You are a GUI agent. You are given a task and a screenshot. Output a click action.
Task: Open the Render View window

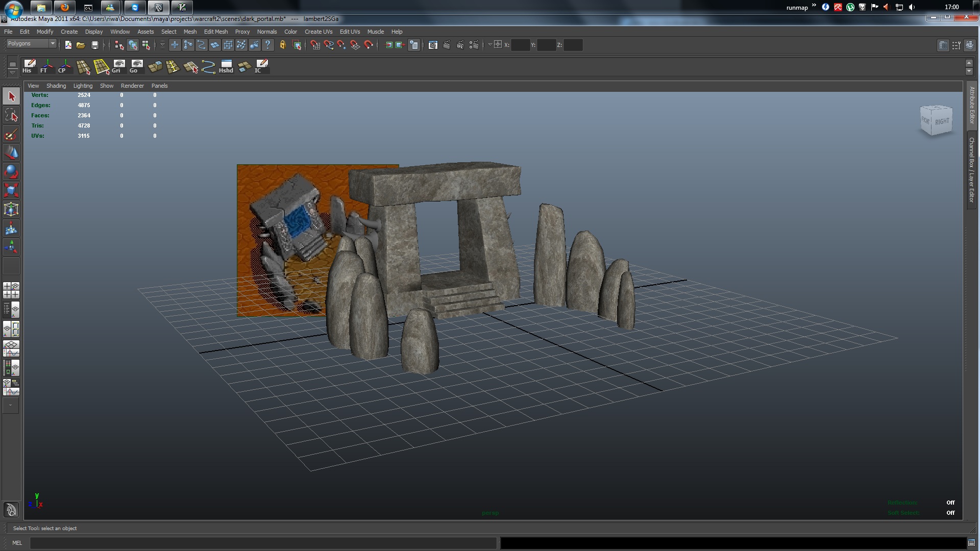[433, 45]
